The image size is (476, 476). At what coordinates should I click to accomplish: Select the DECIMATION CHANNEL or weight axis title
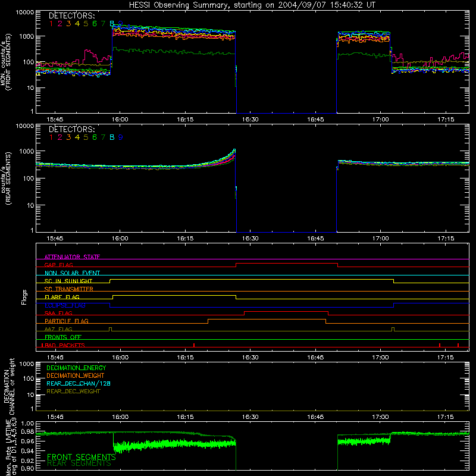9,386
